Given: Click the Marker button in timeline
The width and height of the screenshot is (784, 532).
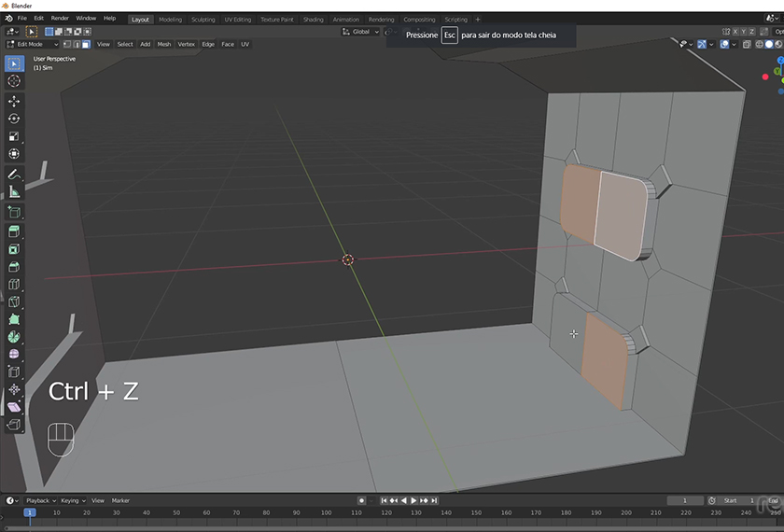Looking at the screenshot, I should pos(120,500).
